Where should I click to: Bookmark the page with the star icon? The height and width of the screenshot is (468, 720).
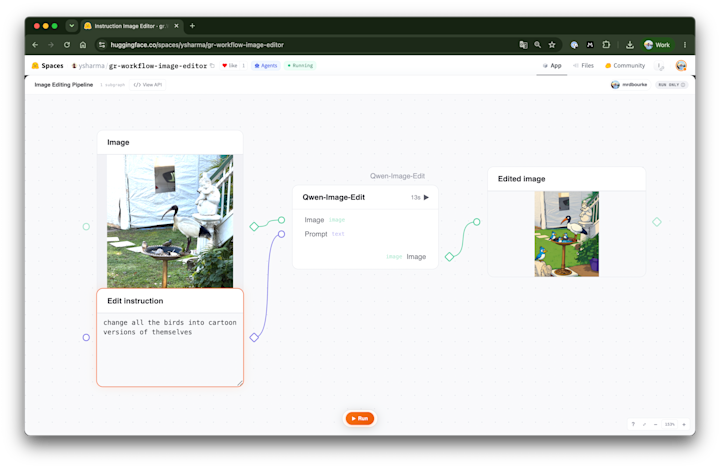tap(552, 45)
